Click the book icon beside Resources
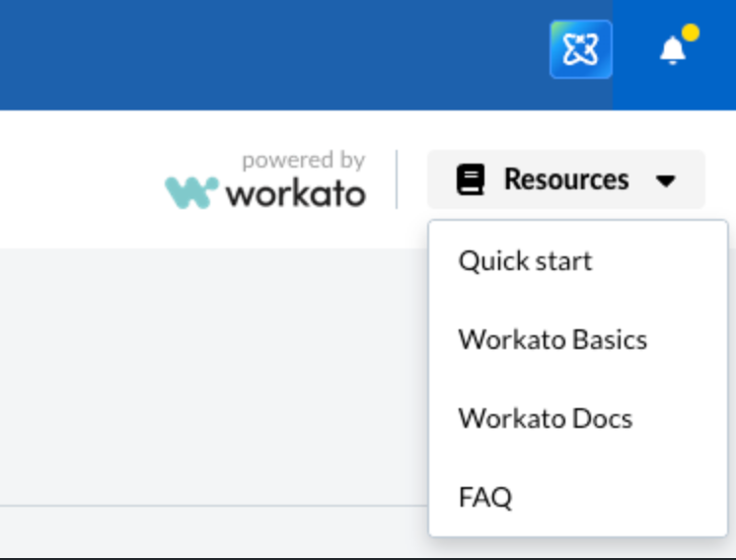 point(471,180)
